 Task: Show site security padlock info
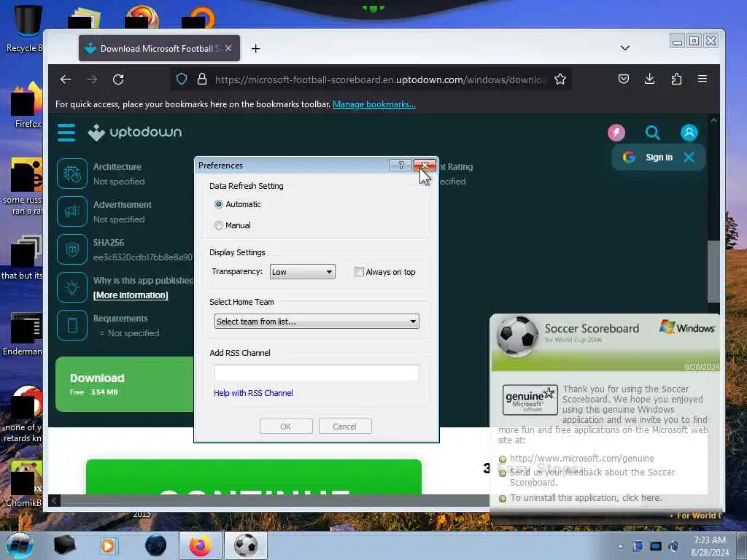pos(202,79)
